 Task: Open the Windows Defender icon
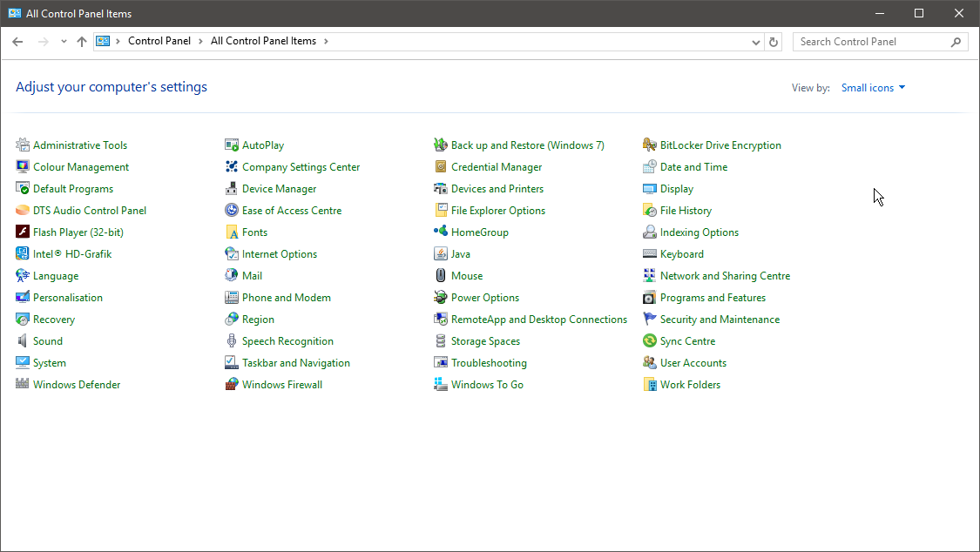pos(23,384)
